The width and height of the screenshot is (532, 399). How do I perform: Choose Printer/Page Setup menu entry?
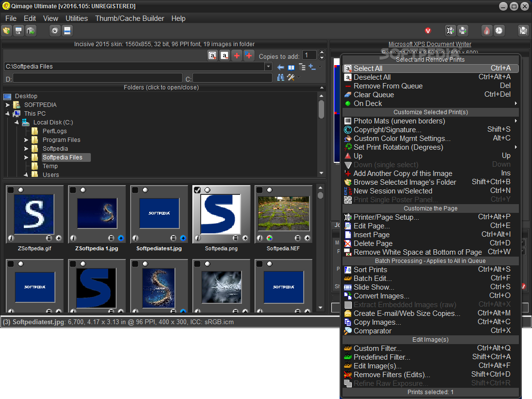(431, 217)
